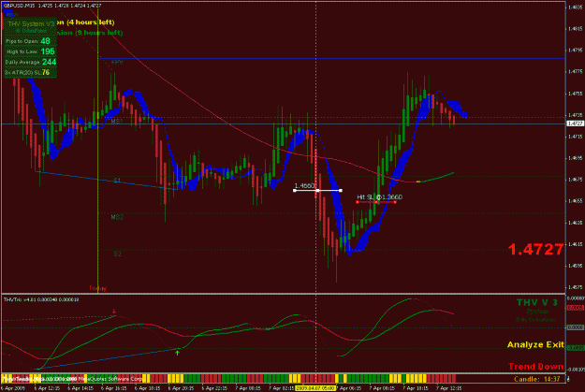Select the red 'Hit SL @1.3660' line marker

pyautogui.click(x=376, y=202)
